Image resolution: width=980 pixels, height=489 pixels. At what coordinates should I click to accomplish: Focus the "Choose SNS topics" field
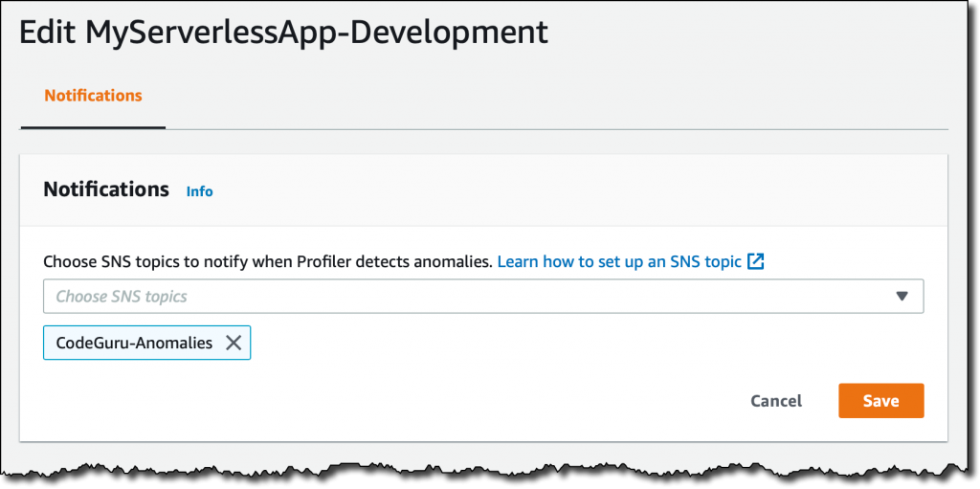[483, 297]
